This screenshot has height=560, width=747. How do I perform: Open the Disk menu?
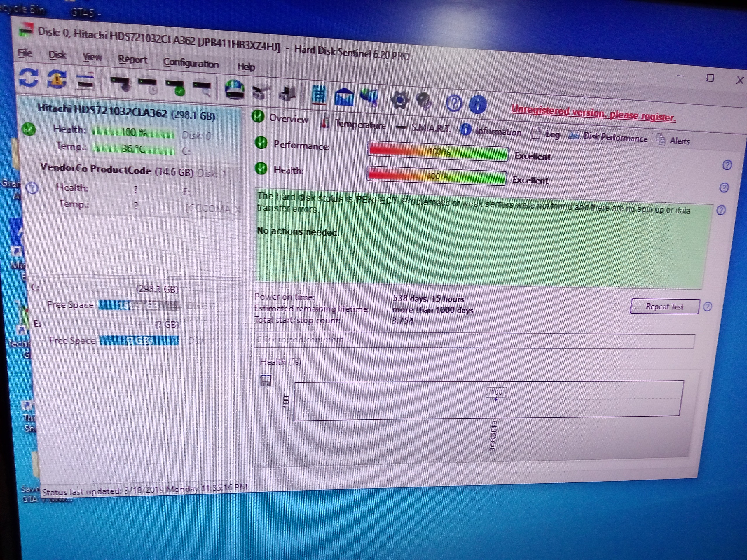click(57, 55)
